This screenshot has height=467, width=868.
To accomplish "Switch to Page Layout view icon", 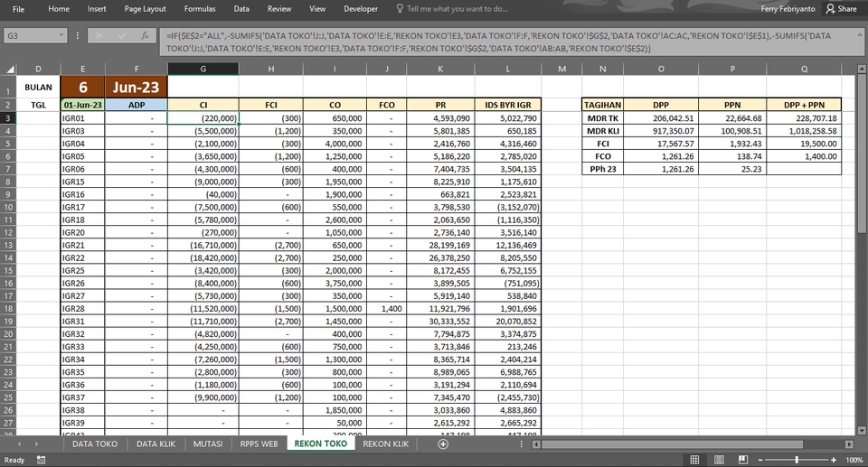I will tap(719, 460).
